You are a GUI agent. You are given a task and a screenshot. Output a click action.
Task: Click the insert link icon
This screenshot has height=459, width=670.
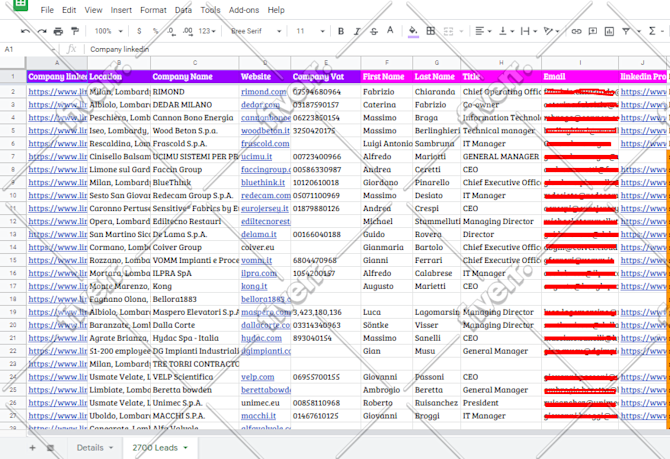coord(576,31)
